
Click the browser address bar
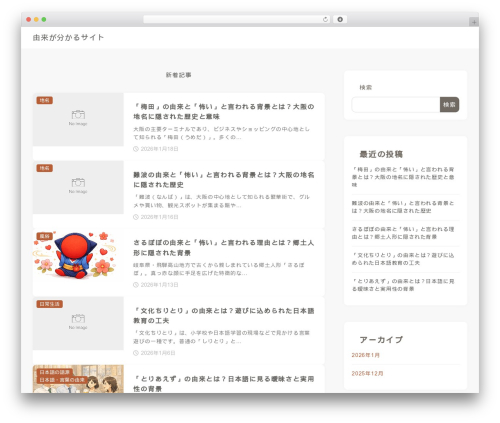[236, 20]
